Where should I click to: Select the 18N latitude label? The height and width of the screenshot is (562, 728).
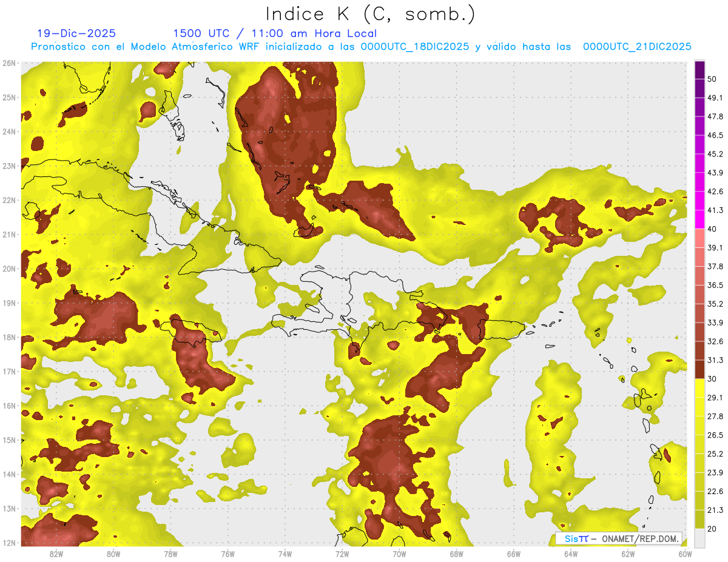[9, 337]
